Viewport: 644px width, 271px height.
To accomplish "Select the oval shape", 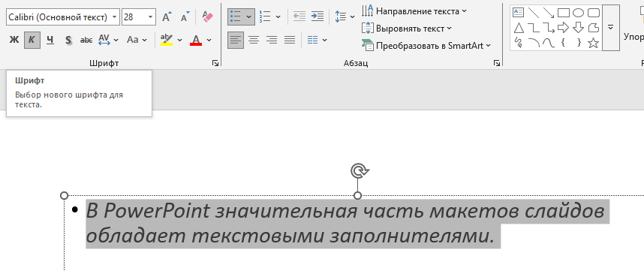I will coord(578,13).
